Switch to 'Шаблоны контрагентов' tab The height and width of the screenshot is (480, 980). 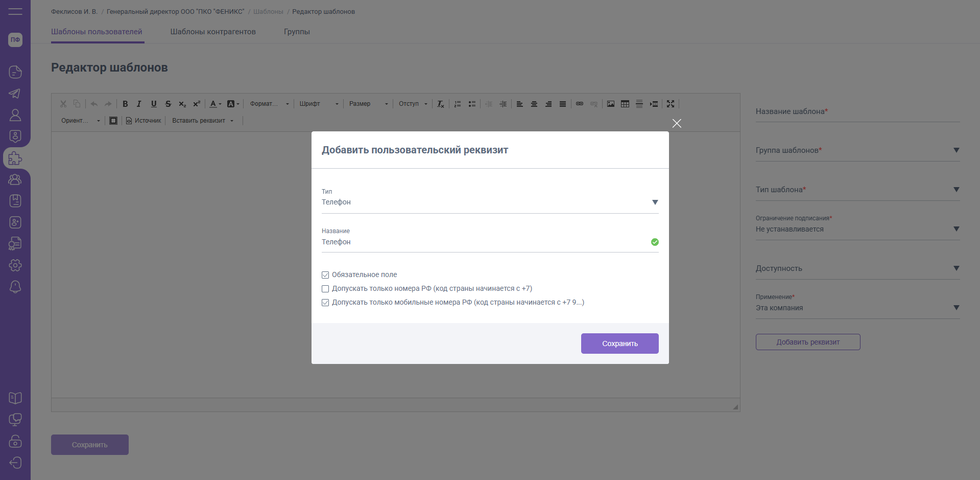[x=213, y=32]
